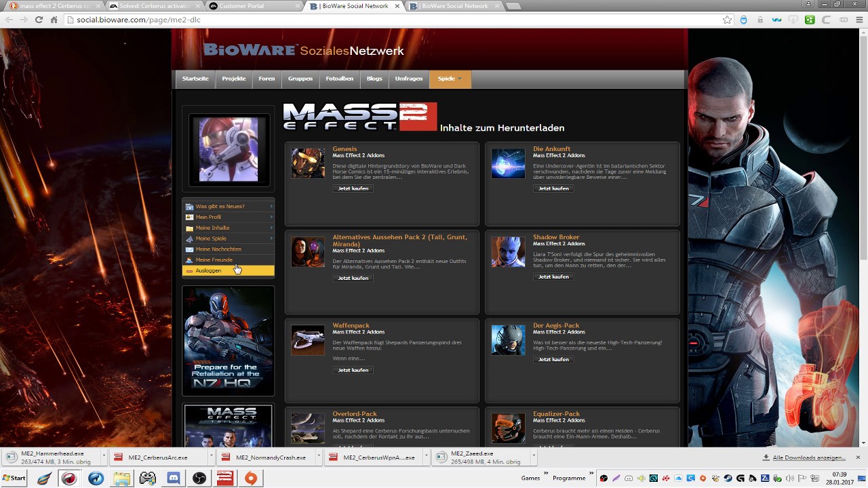Click Ausloggen in the sidebar

228,270
